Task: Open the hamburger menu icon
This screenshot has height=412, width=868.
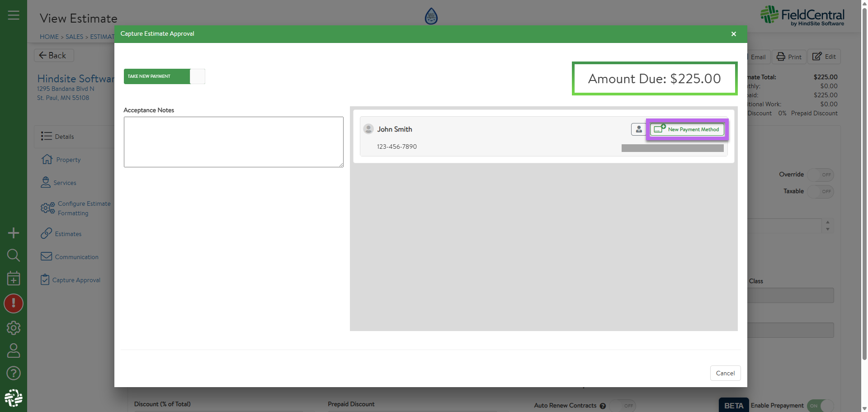Action: click(x=14, y=15)
